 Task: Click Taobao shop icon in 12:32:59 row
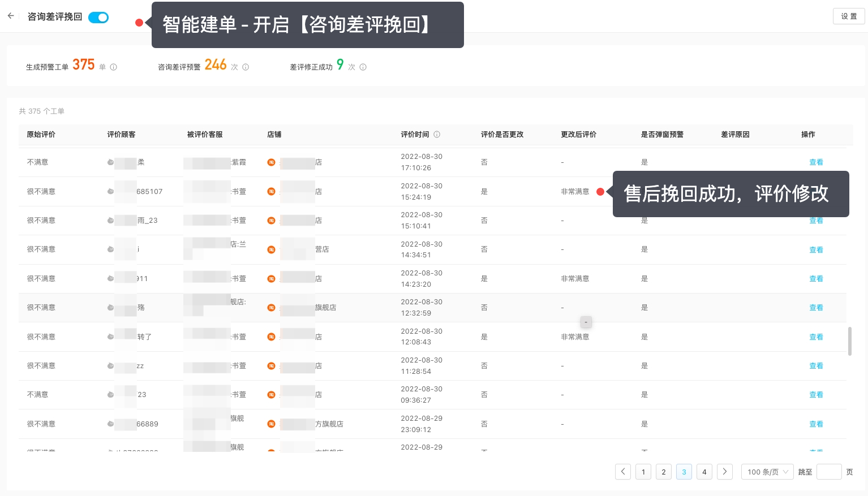pos(272,308)
